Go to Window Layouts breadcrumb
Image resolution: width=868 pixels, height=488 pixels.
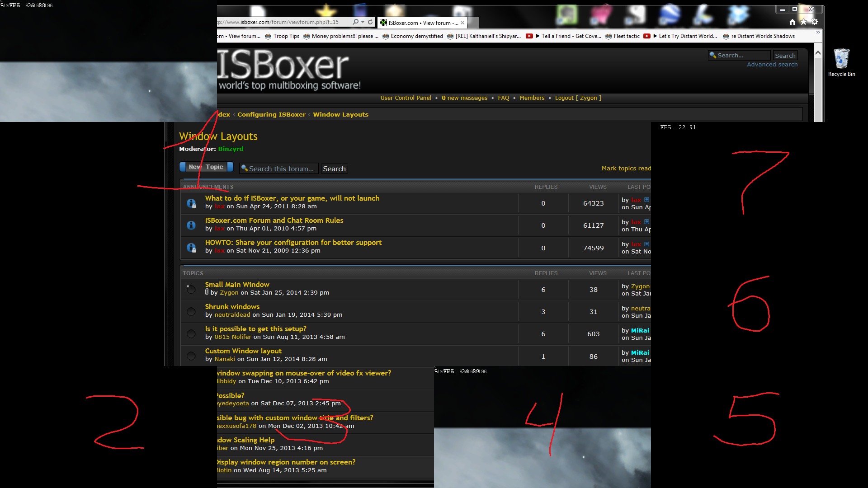click(340, 115)
